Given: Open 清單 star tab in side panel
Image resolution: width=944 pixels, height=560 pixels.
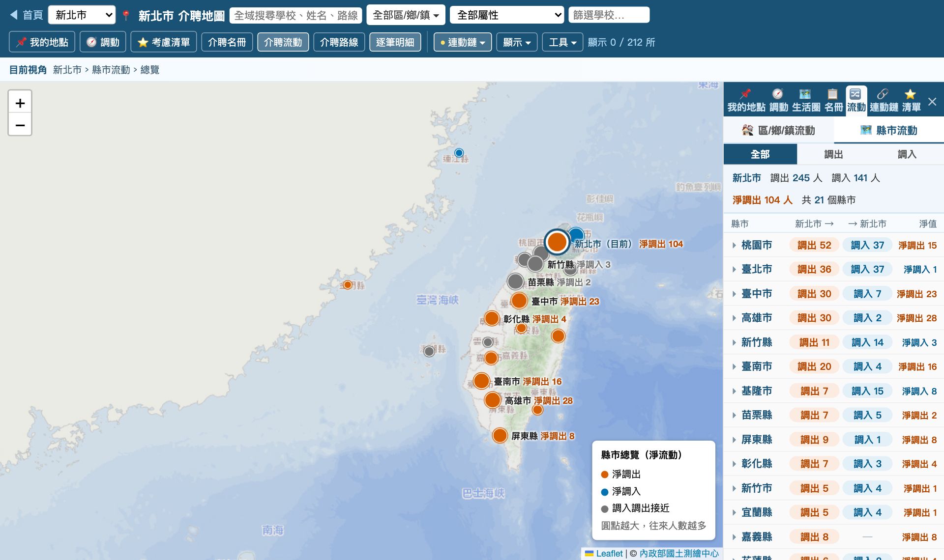Looking at the screenshot, I should (x=911, y=101).
